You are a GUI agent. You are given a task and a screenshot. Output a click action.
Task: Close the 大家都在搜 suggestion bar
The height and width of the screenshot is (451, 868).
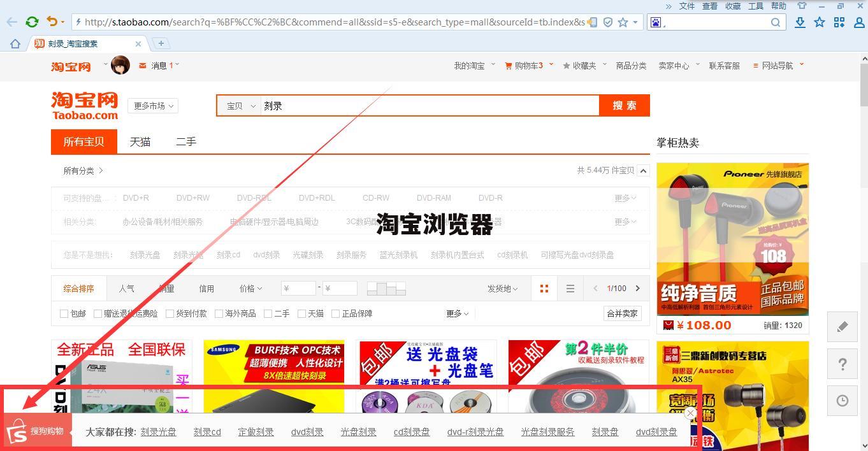click(690, 413)
